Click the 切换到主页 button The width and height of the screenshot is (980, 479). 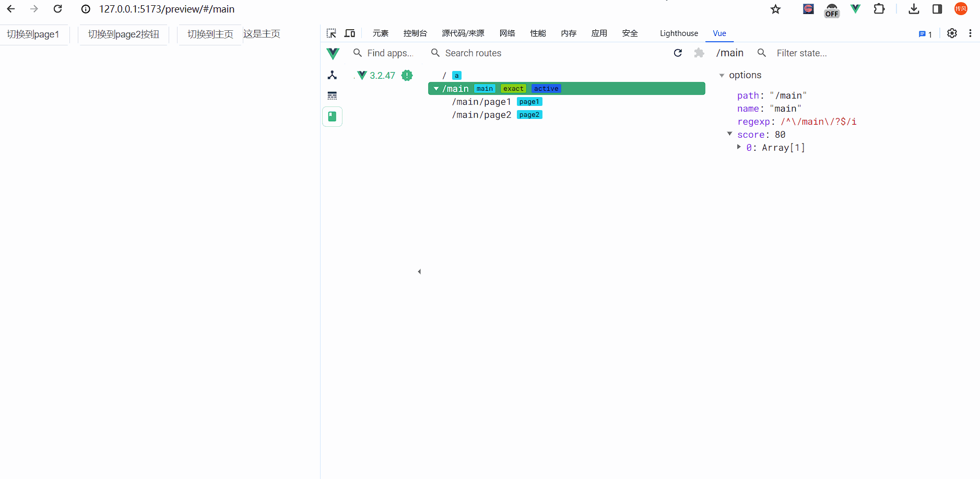(x=210, y=34)
